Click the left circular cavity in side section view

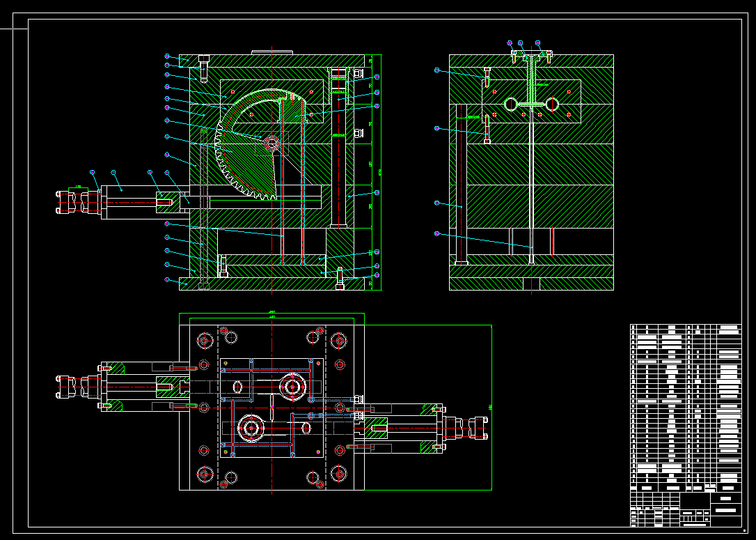point(510,104)
